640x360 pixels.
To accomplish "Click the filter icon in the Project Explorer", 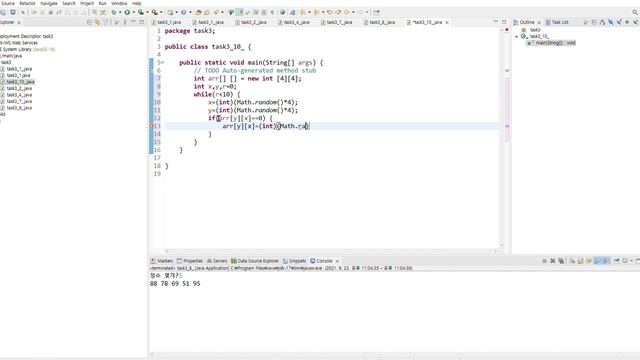I will tap(106, 22).
